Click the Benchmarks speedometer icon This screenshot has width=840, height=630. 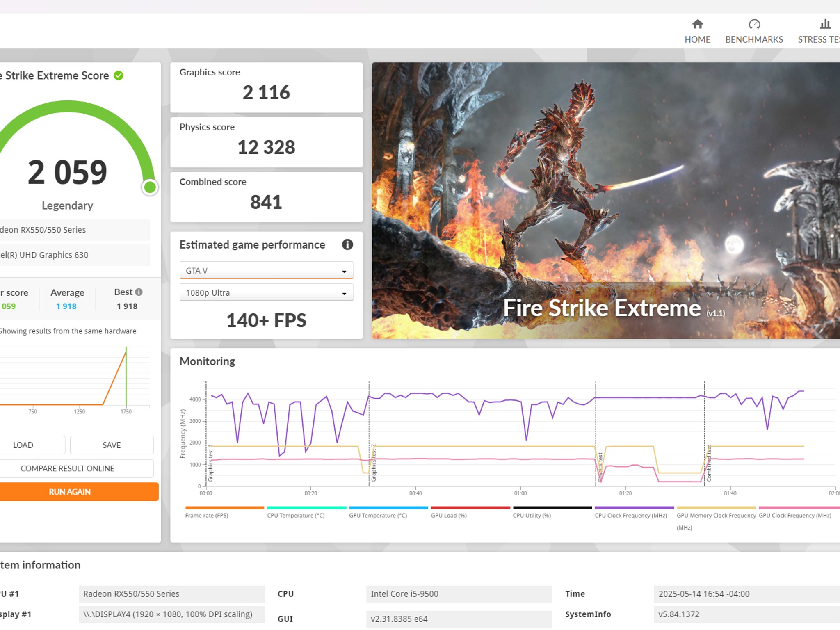(x=754, y=25)
